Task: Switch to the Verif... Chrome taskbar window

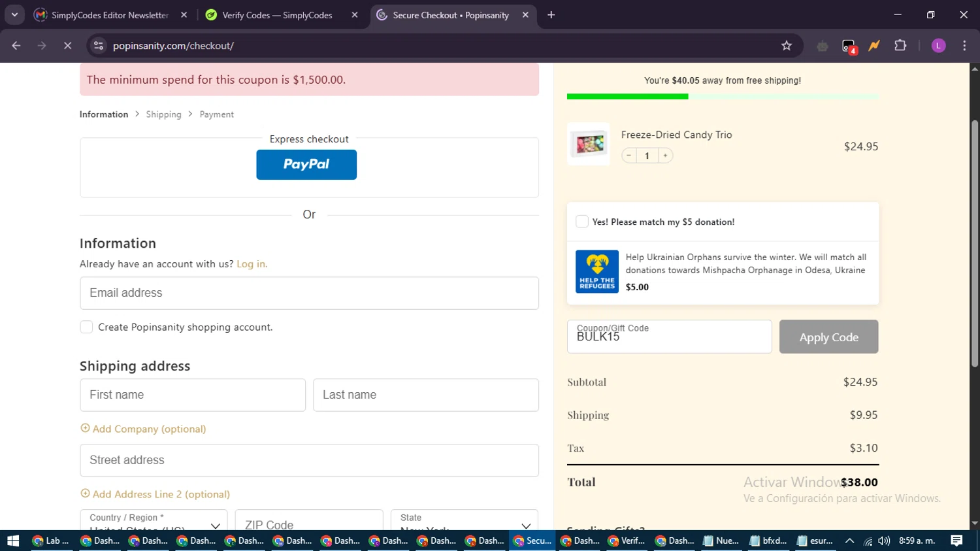Action: pyautogui.click(x=627, y=541)
